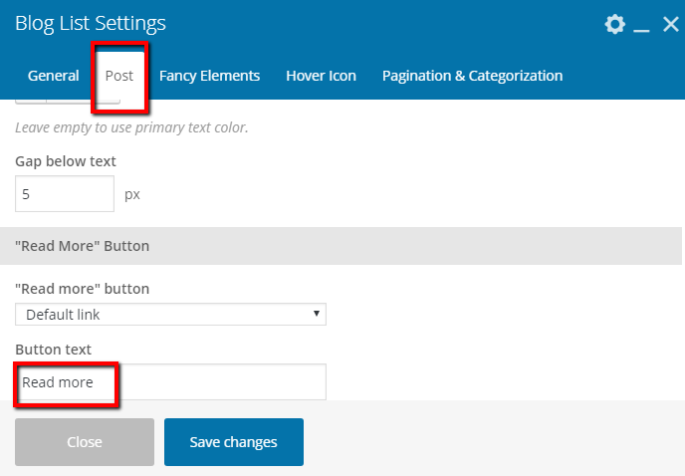The width and height of the screenshot is (685, 476).
Task: Select the Post tab
Action: pyautogui.click(x=119, y=76)
